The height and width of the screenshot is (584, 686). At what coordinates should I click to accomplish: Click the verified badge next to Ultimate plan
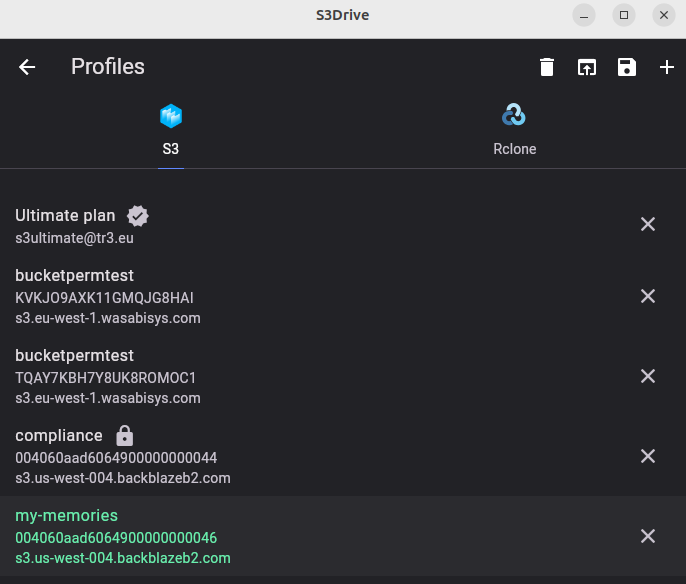click(138, 216)
